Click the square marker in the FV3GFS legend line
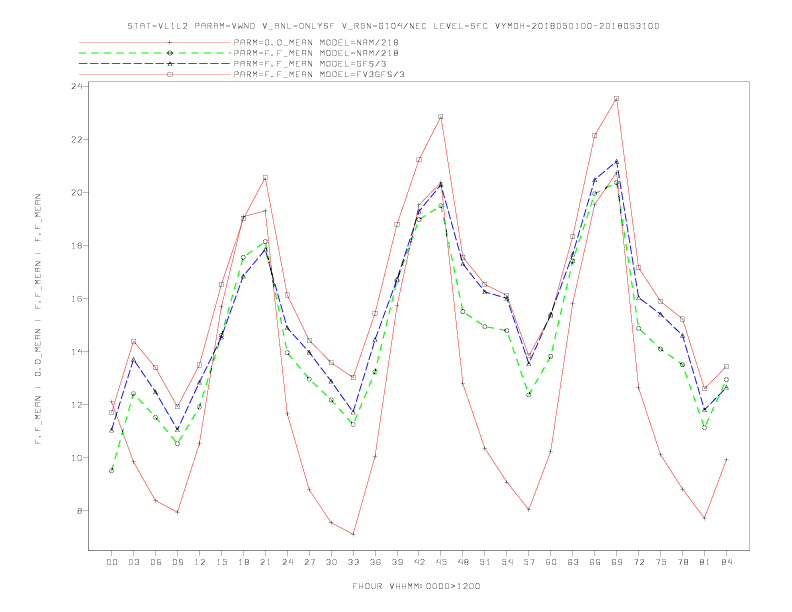This screenshot has width=792, height=612. [x=170, y=74]
